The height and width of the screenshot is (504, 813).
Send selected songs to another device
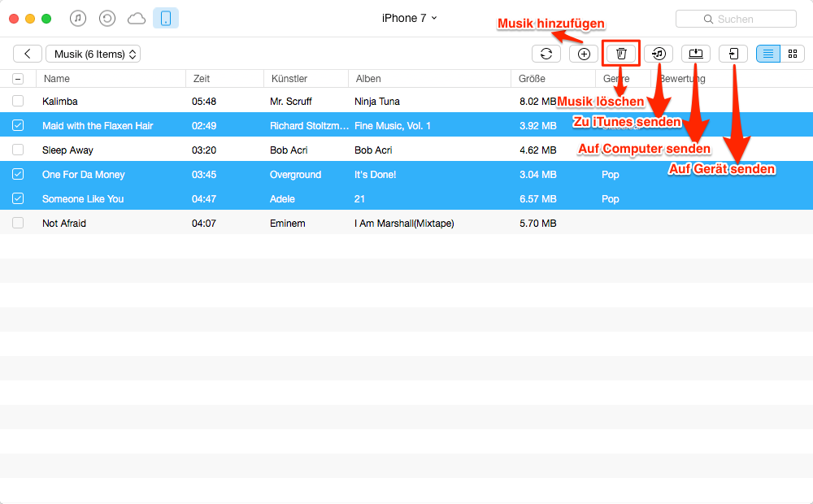733,54
